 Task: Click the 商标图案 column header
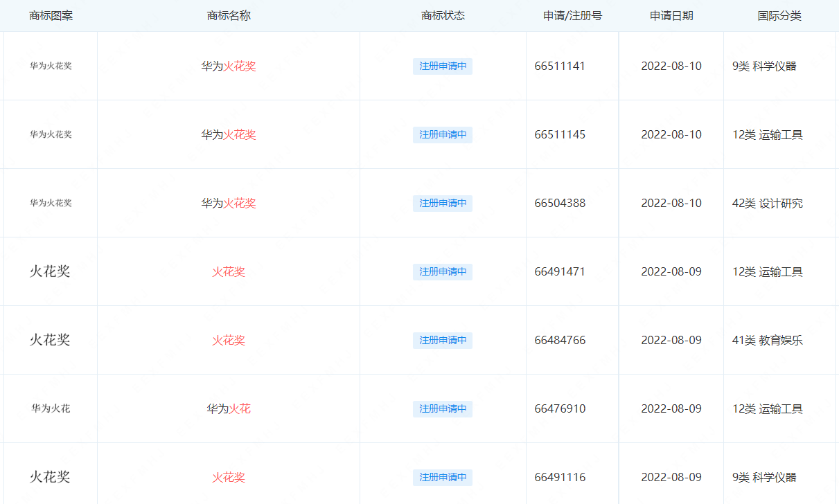coord(51,16)
